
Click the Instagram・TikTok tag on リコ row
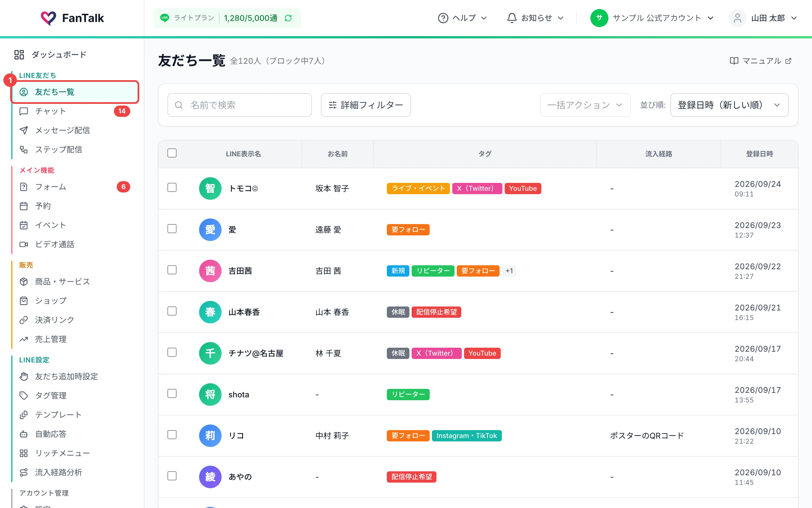click(x=466, y=436)
